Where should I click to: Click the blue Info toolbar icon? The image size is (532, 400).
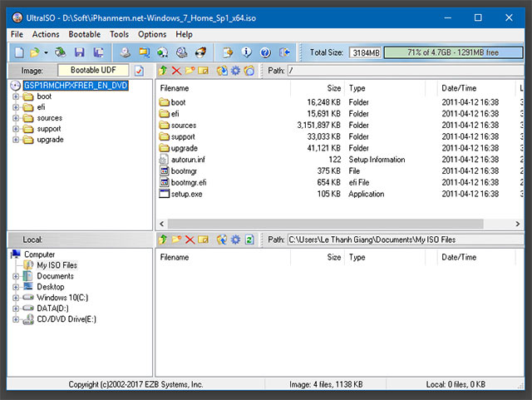[246, 52]
